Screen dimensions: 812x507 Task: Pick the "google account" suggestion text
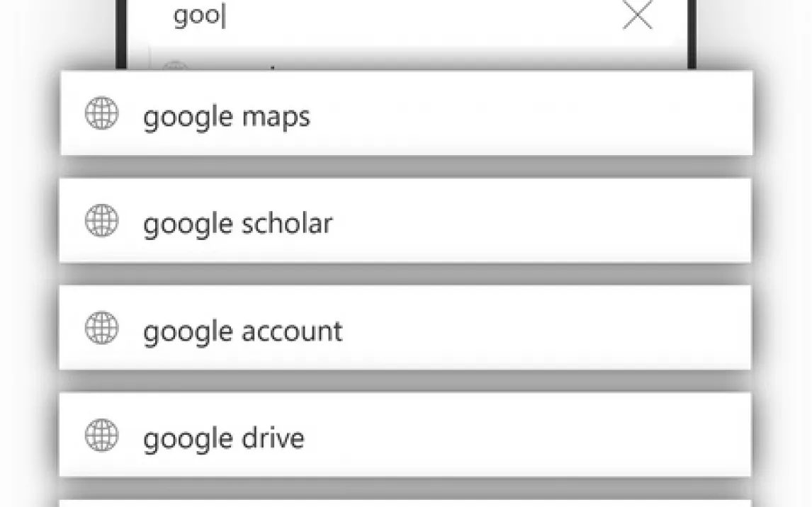[x=242, y=331]
